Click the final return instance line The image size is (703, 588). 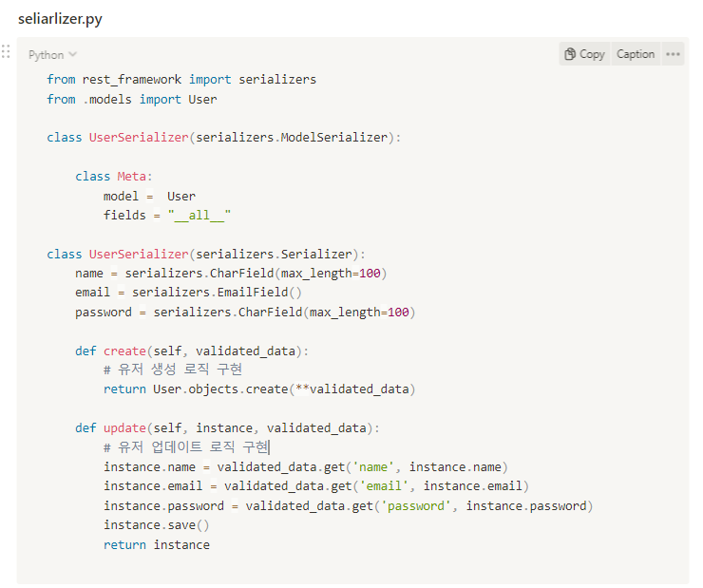click(157, 545)
